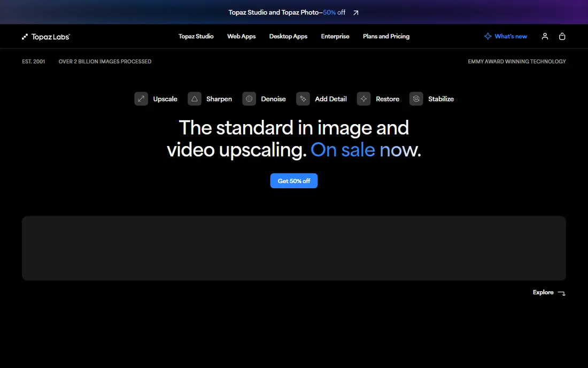The width and height of the screenshot is (588, 368).
Task: Select the Upscale label
Action: pos(165,99)
